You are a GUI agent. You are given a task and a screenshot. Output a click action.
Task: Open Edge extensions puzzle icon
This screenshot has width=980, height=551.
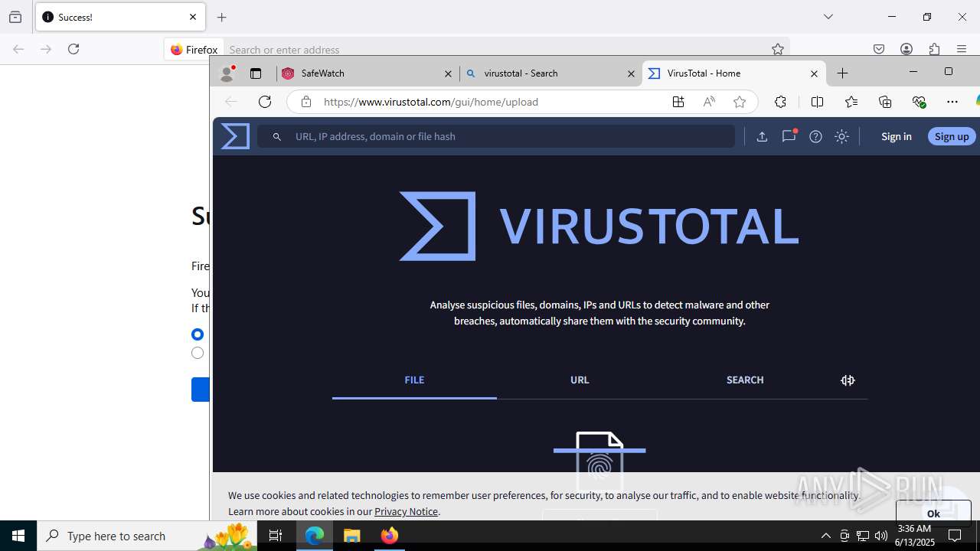tap(780, 102)
